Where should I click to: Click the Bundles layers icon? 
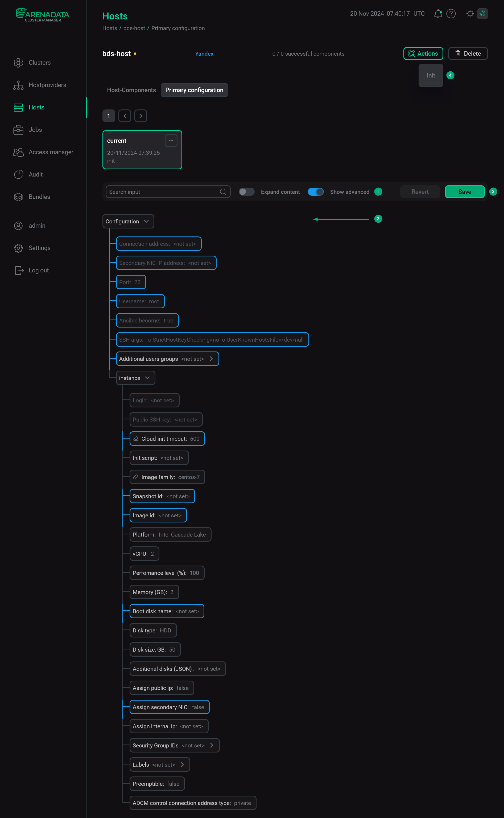click(x=18, y=197)
